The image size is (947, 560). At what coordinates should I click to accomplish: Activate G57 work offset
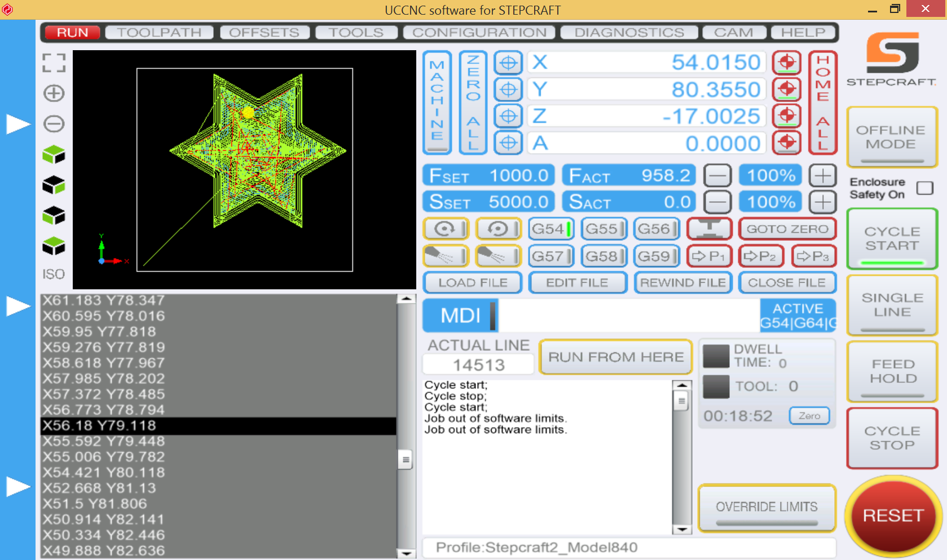[552, 256]
